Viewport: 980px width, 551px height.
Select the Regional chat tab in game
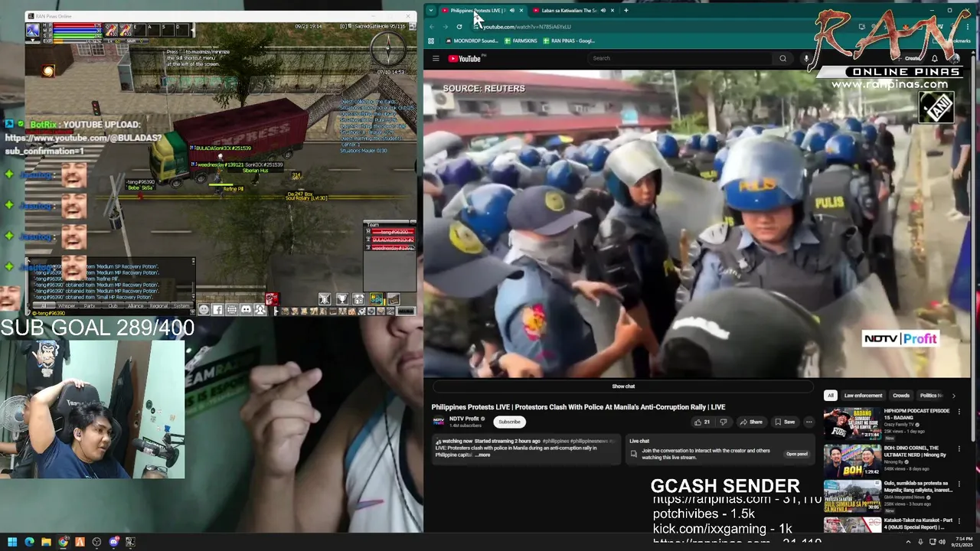(x=158, y=305)
